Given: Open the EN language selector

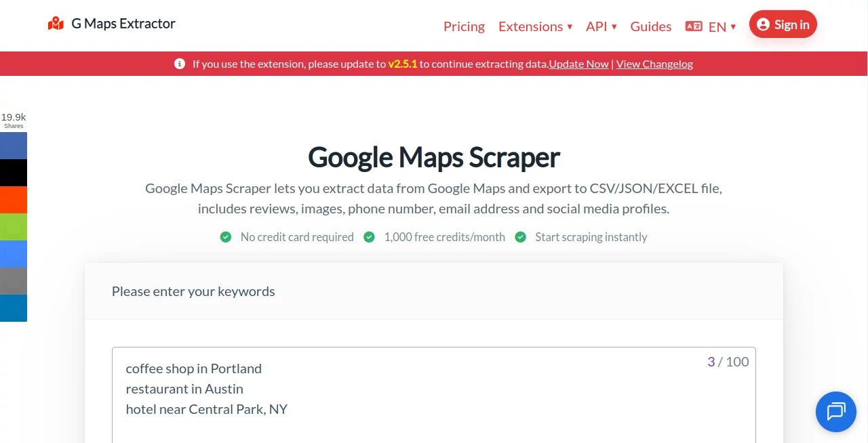Looking at the screenshot, I should [x=711, y=26].
